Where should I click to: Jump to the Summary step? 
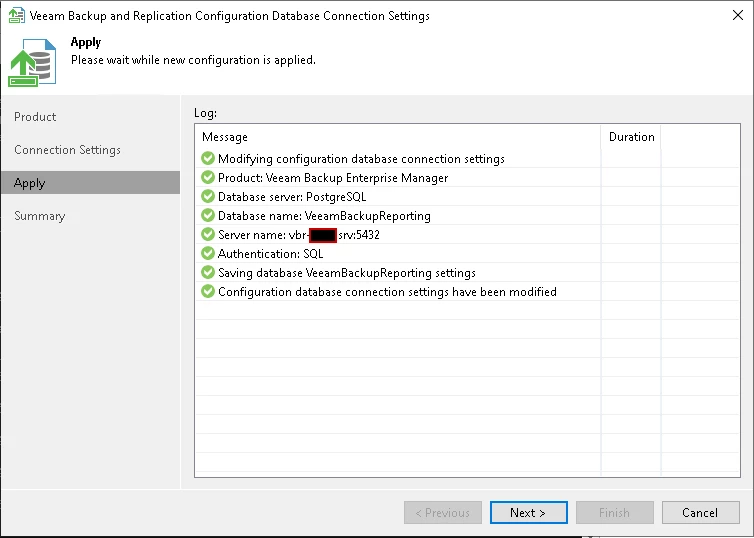(x=40, y=216)
